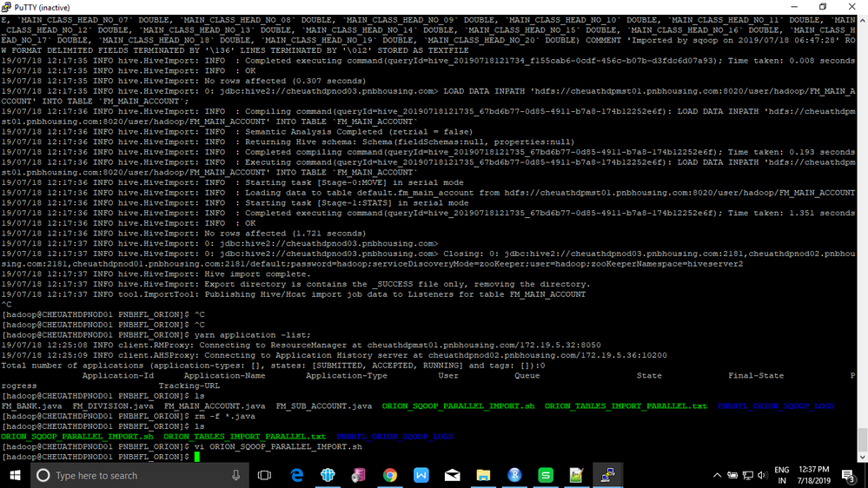
Task: Click the FM_DIVISION.java file name
Action: click(x=113, y=406)
